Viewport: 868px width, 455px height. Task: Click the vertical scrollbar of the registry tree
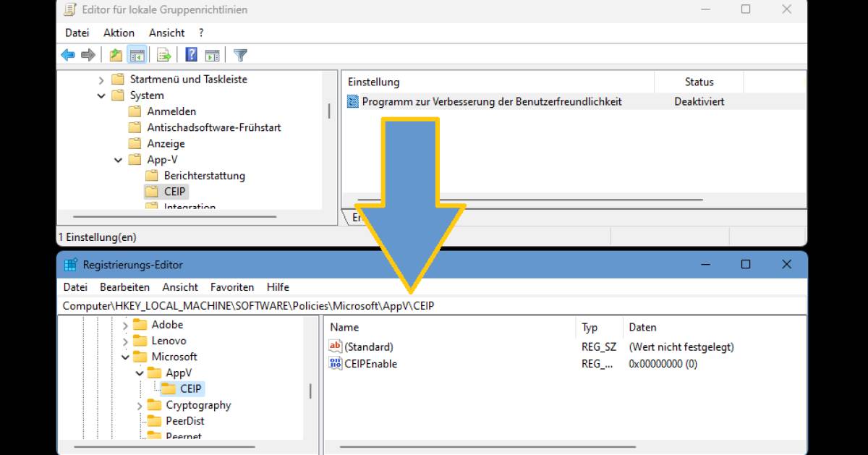pos(311,391)
